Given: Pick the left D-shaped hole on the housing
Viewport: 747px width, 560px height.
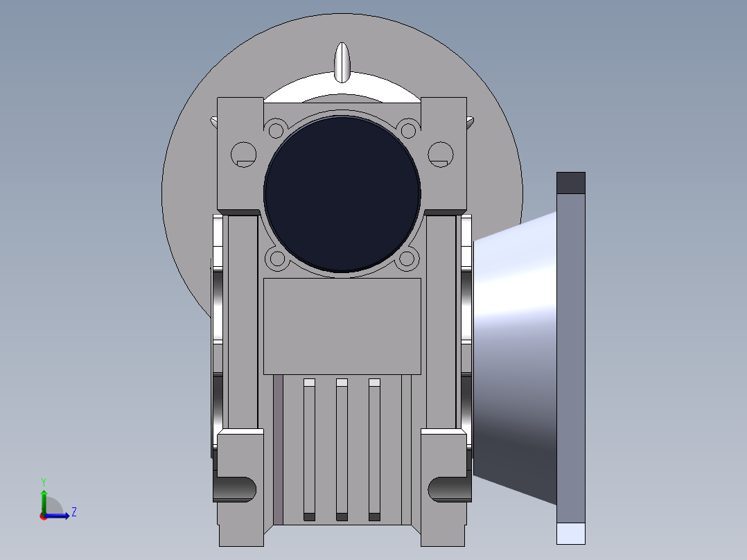Looking at the screenshot, I should coord(243,154).
